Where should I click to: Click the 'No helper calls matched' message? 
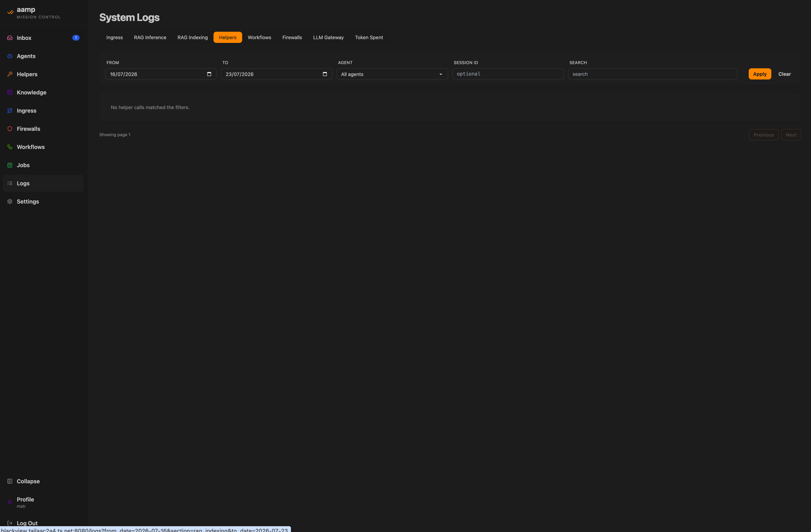point(150,107)
